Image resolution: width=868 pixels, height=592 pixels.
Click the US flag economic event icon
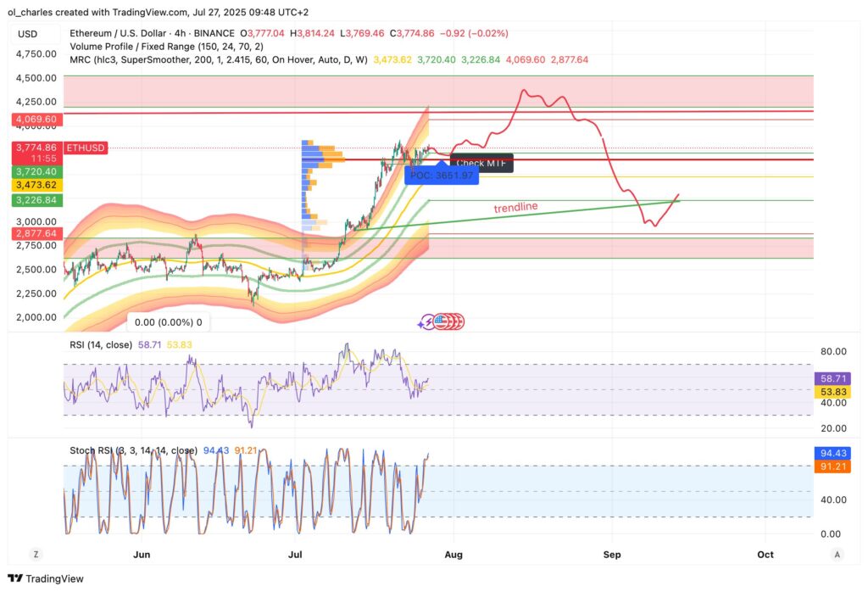coord(439,321)
